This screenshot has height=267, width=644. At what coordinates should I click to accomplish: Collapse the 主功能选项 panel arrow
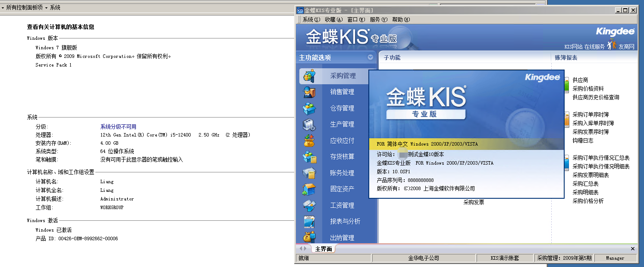(370, 57)
